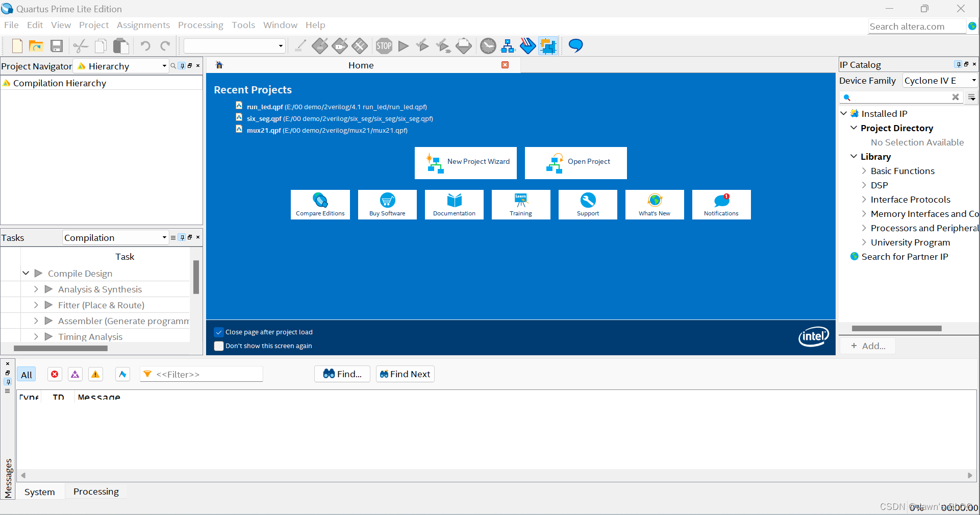Click Tasks panel vertical scrollbar
The height and width of the screenshot is (515, 980).
pyautogui.click(x=196, y=277)
